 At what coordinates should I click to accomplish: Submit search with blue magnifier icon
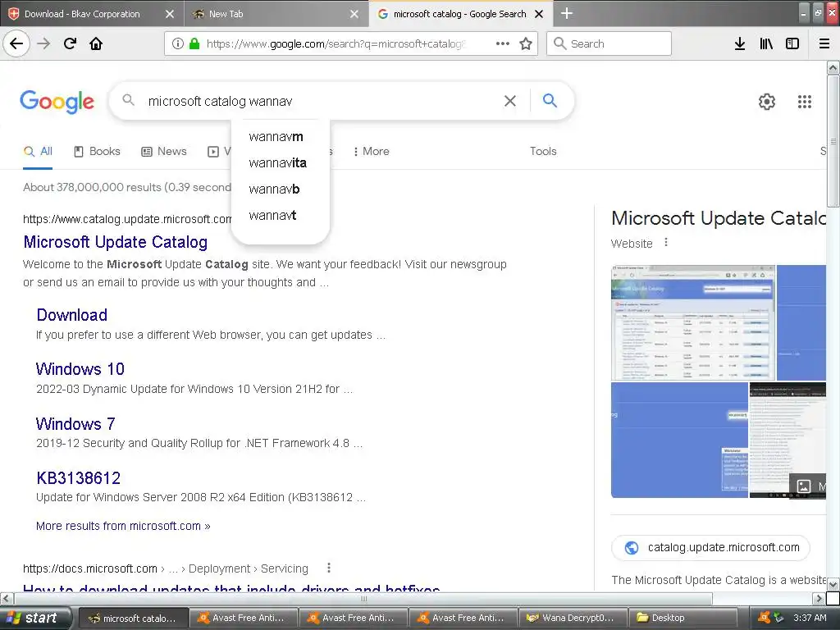(x=550, y=100)
